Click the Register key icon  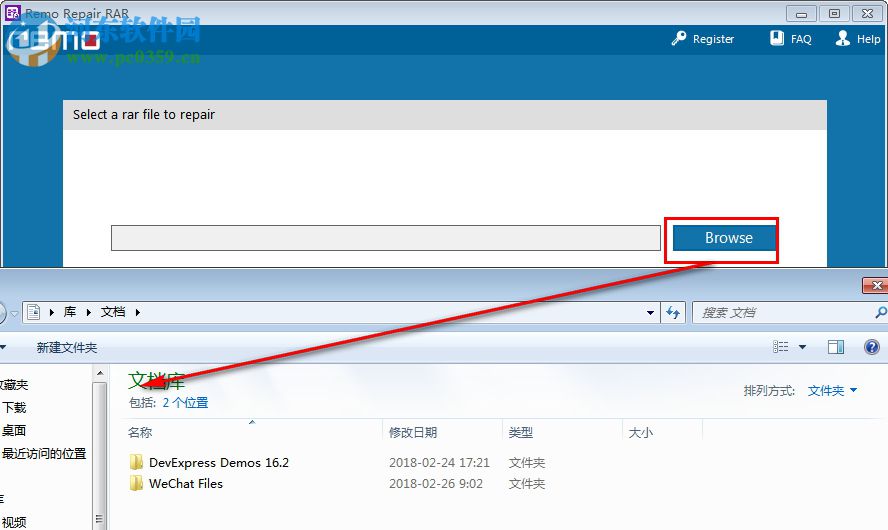[678, 39]
